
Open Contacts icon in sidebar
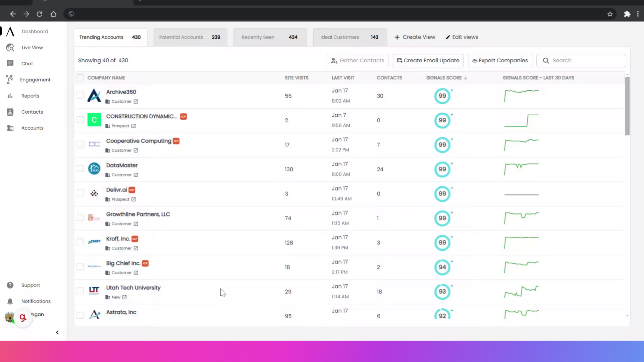click(10, 112)
